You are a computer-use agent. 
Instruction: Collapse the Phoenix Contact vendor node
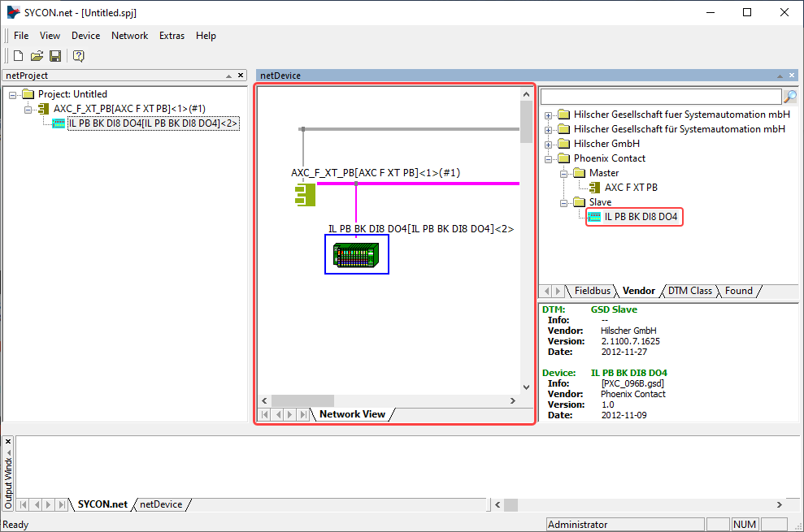[548, 159]
